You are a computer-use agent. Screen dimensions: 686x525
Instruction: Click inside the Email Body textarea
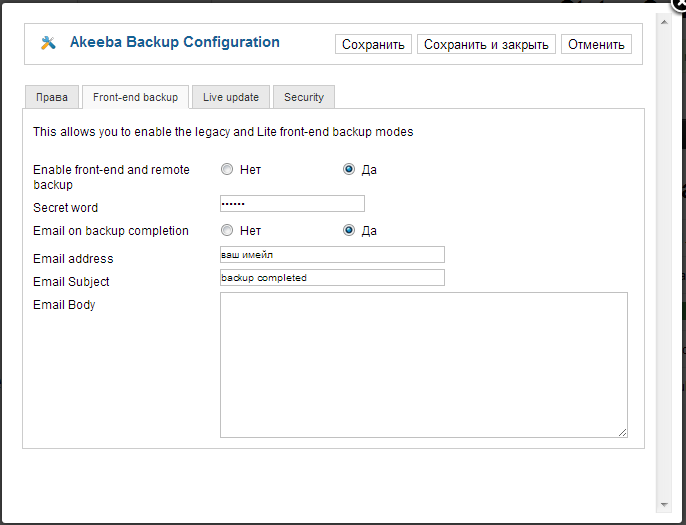pyautogui.click(x=424, y=365)
